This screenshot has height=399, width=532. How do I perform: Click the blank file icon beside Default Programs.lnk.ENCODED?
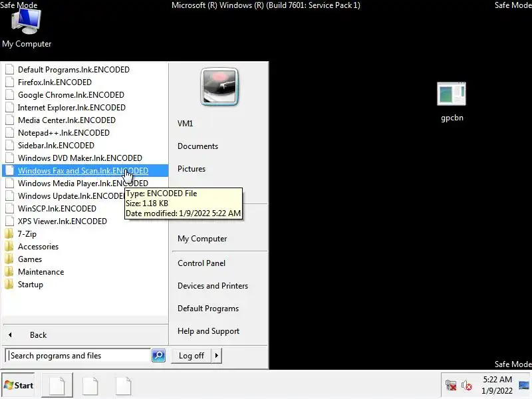pyautogui.click(x=10, y=70)
